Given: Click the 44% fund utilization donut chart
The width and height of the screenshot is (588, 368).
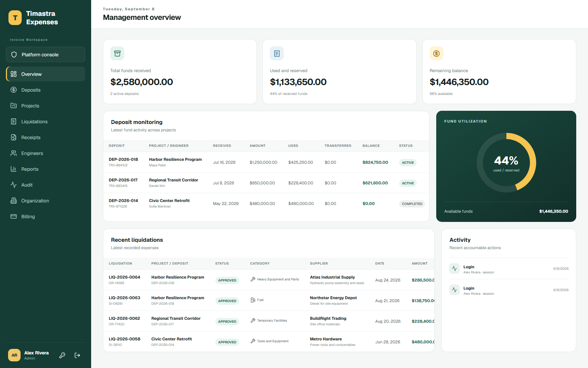Looking at the screenshot, I should [x=506, y=163].
